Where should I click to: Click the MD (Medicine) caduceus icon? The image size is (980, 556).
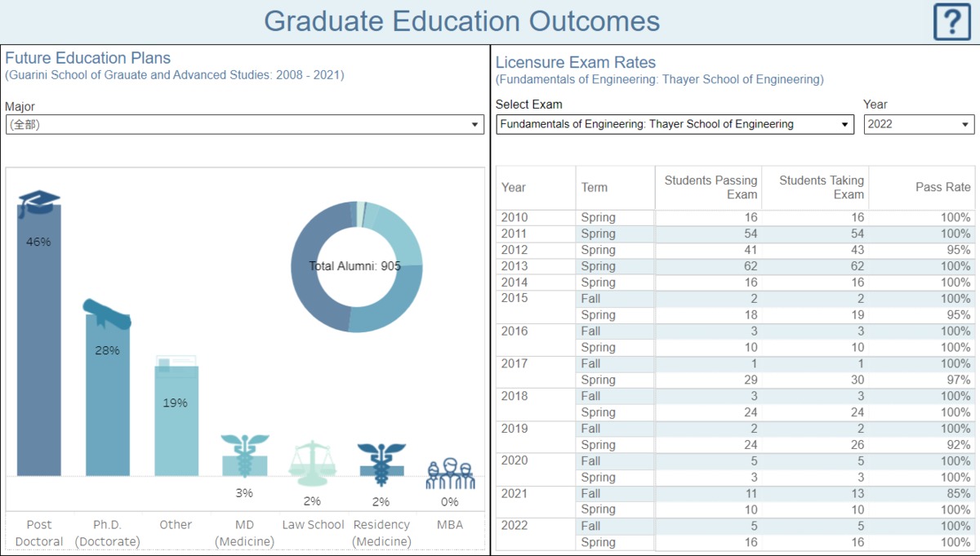(x=244, y=456)
